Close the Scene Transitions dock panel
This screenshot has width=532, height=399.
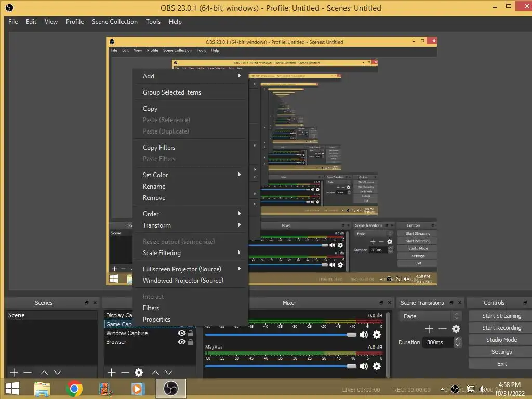[x=460, y=303]
